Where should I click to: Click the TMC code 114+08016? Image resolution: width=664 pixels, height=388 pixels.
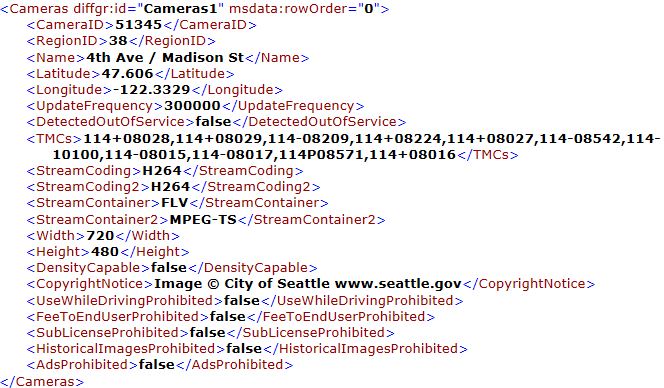pos(412,155)
